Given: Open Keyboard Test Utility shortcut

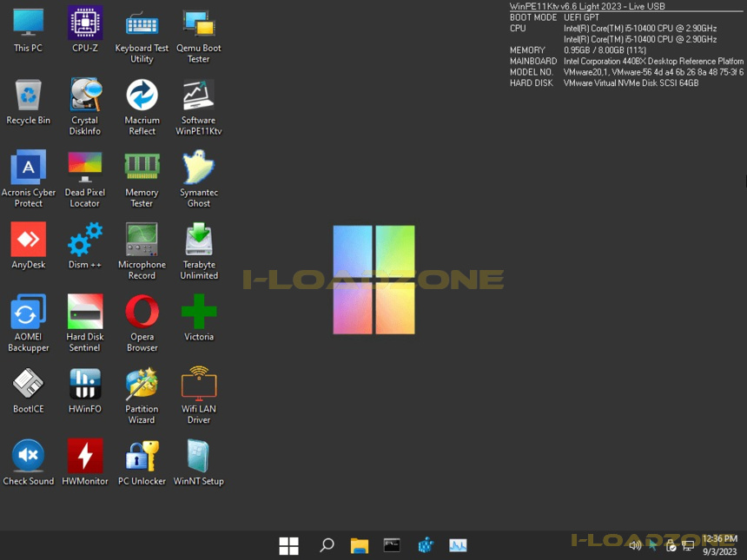Looking at the screenshot, I should point(142,36).
